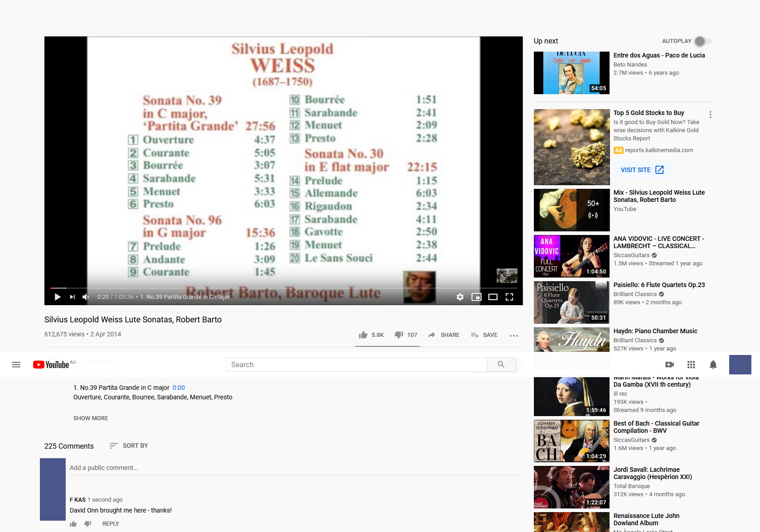Click VISIT SITE ad button

click(x=642, y=170)
